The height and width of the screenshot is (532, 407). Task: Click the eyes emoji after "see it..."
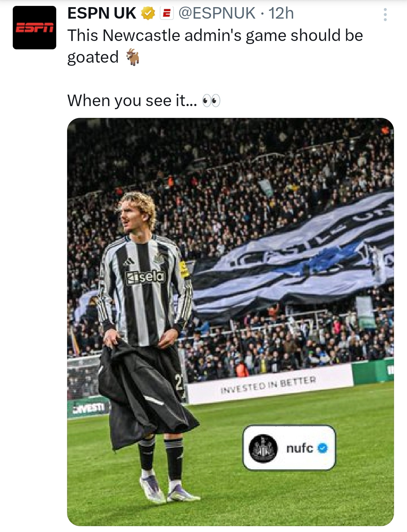tap(211, 101)
